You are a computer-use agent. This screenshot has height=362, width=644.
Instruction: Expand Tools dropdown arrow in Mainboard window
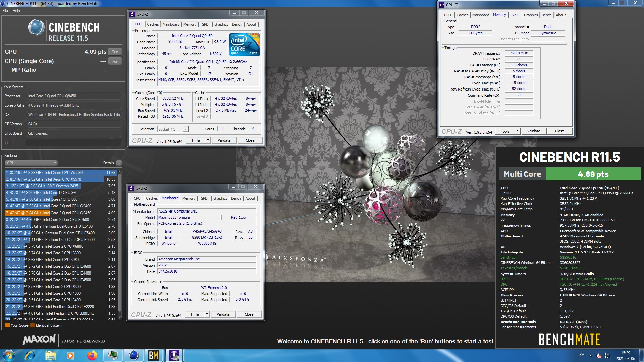click(207, 314)
